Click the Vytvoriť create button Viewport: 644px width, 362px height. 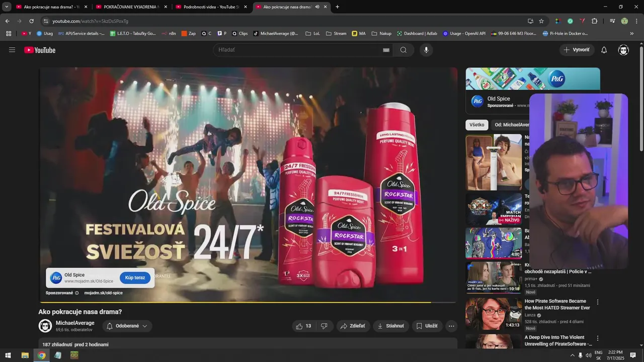[x=577, y=50]
